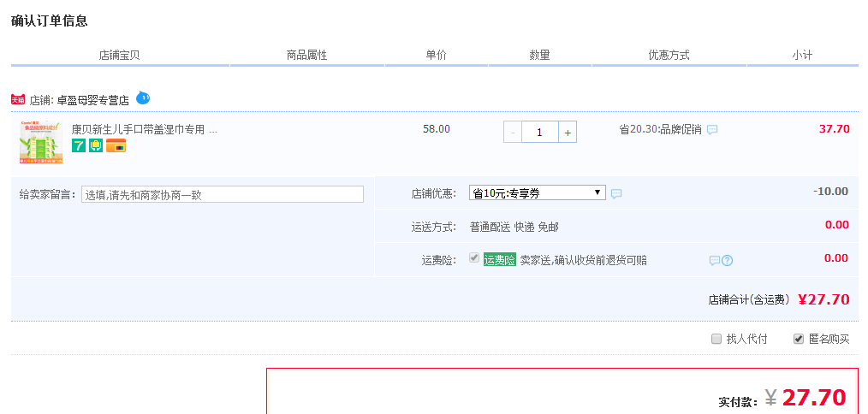
Task: Click the green hands-holding-bag protection icon
Action: 96,145
